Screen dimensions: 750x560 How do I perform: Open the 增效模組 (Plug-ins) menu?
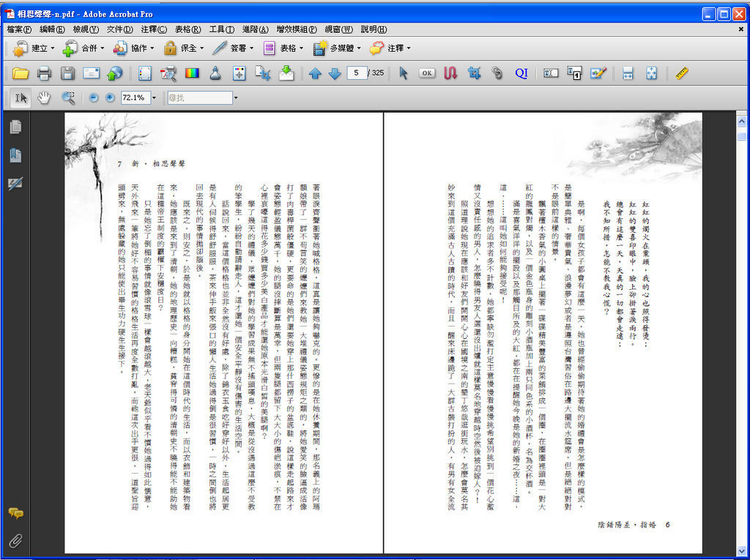pyautogui.click(x=297, y=30)
